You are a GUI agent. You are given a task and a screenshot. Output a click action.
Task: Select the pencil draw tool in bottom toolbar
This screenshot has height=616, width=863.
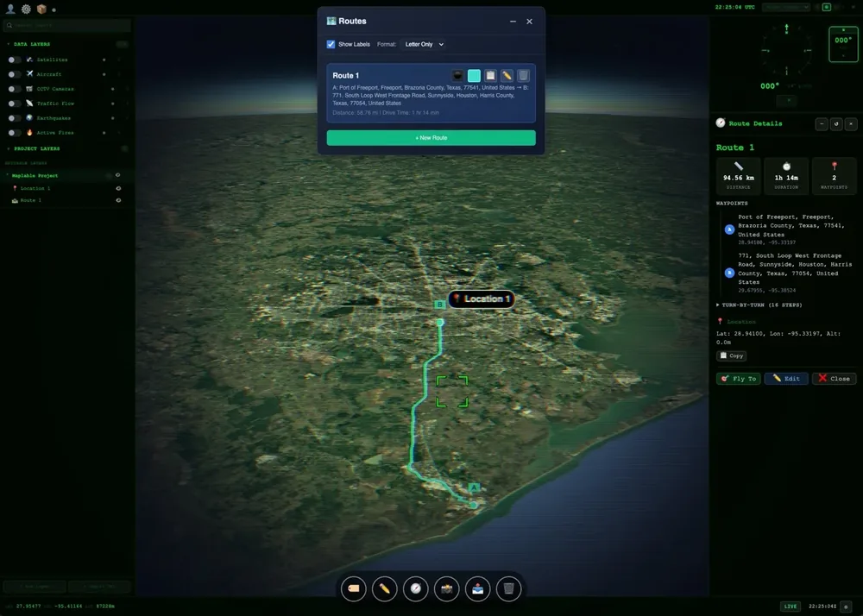click(x=384, y=589)
